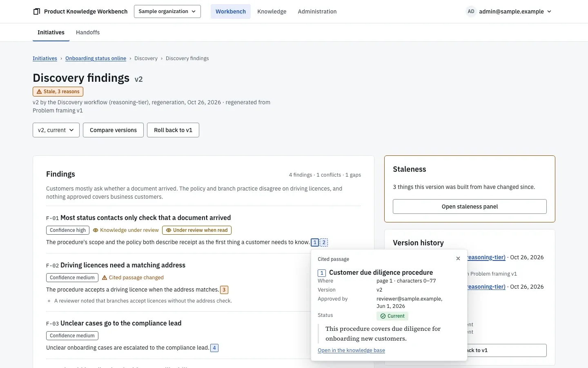Click the Initiatives breadcrumb link
The width and height of the screenshot is (588, 368).
(x=45, y=58)
